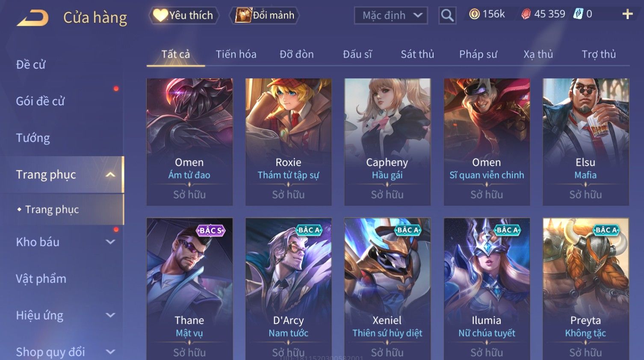Select the Tiến hóa tab
The height and width of the screenshot is (360, 644).
pyautogui.click(x=236, y=54)
